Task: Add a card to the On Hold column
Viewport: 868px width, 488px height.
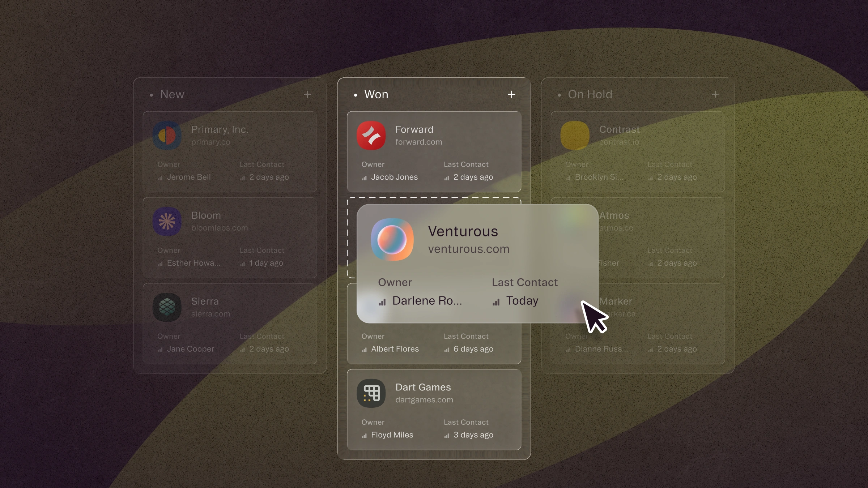Action: [715, 94]
